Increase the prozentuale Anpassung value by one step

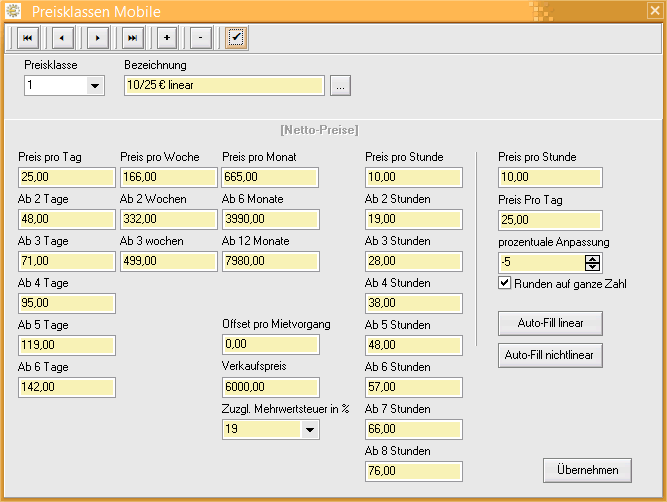tap(592, 258)
